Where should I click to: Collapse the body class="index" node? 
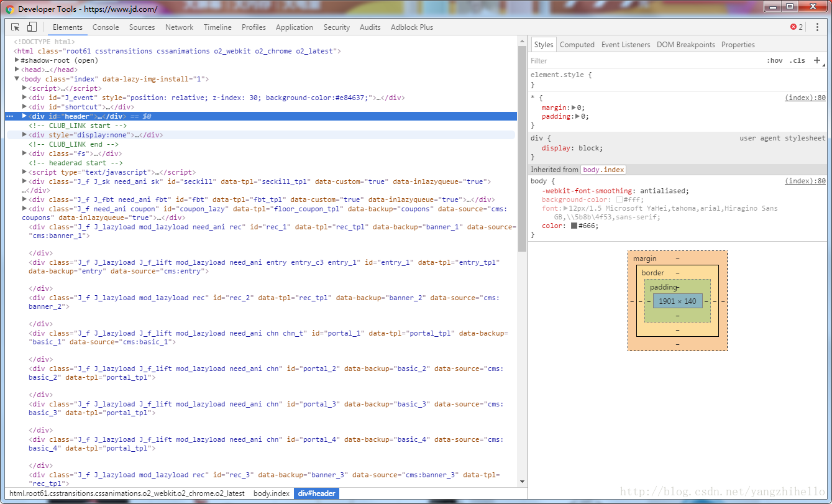click(17, 79)
